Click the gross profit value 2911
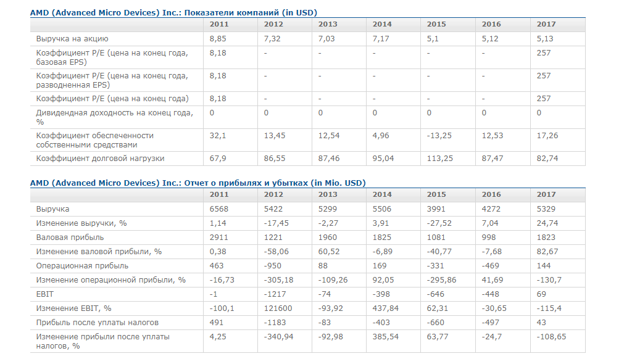Screen dimensions: 632x364 (x=219, y=238)
